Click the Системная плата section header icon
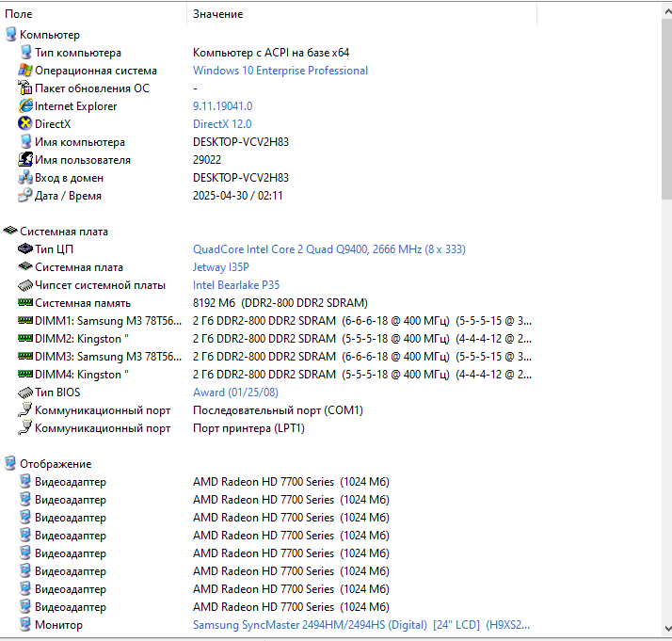This screenshot has height=641, width=672. 10,231
